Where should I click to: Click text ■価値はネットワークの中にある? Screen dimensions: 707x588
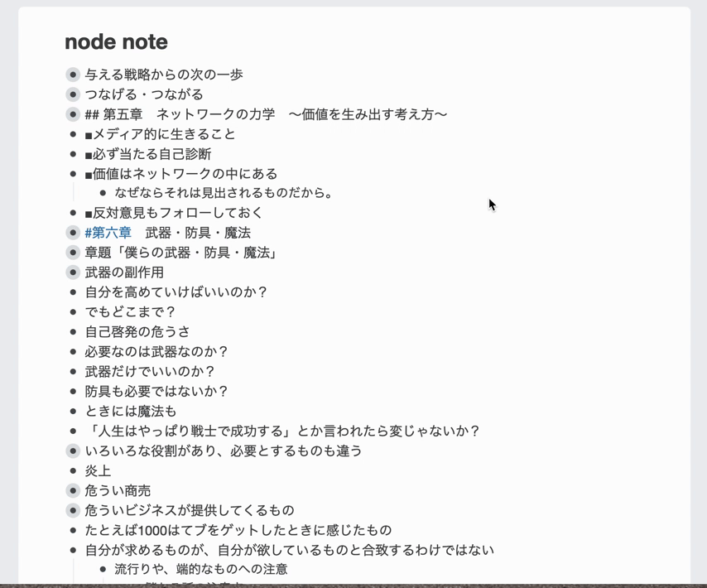click(181, 174)
